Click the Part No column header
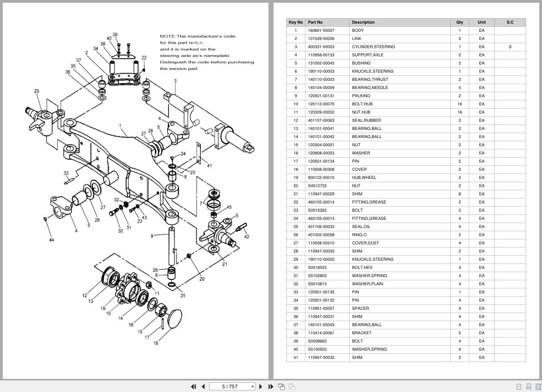542x392 pixels. tap(327, 22)
